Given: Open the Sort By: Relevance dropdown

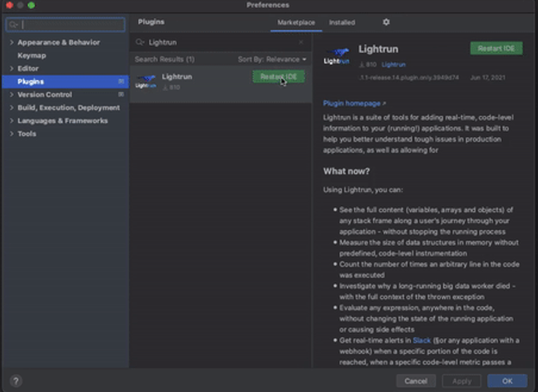Looking at the screenshot, I should point(272,60).
